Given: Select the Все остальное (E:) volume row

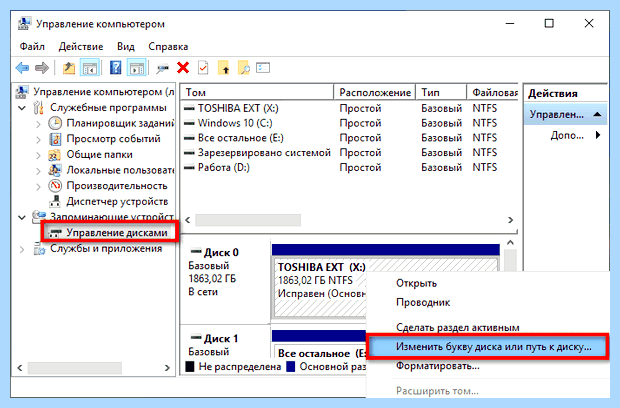Looking at the screenshot, I should point(349,138).
